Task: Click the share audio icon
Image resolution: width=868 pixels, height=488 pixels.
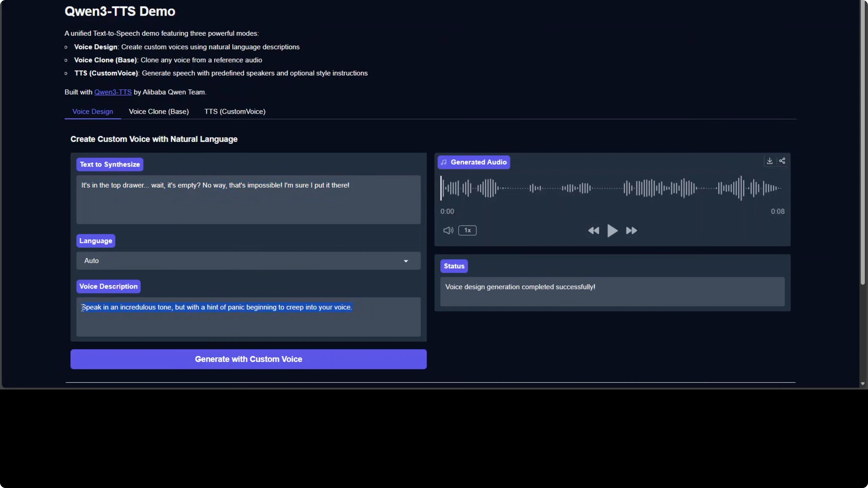Action: pyautogui.click(x=782, y=161)
